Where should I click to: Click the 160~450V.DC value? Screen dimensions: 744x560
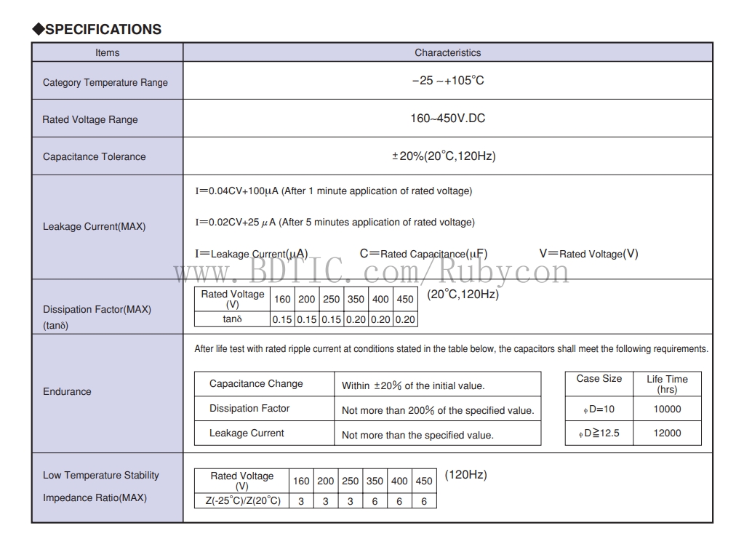447,118
